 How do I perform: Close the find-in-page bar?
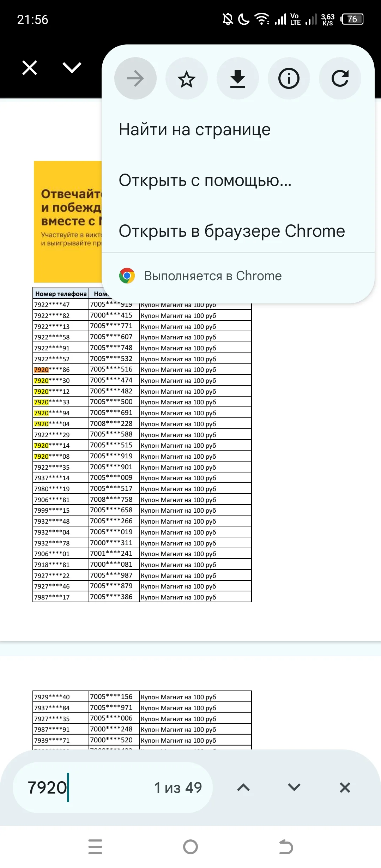tap(345, 788)
